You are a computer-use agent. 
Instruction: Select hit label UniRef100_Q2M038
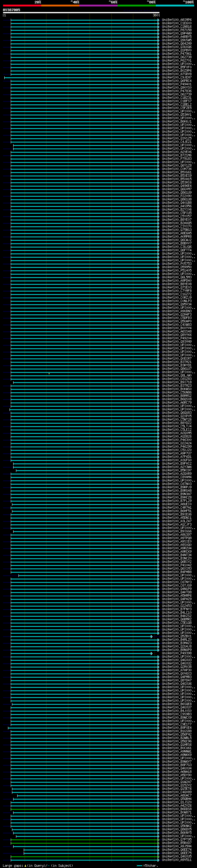177,667
